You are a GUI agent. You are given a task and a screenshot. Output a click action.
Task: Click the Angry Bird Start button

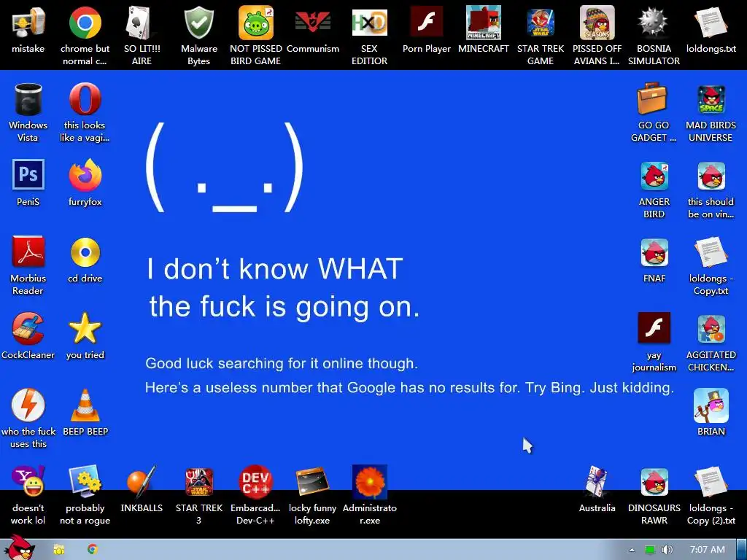tap(18, 548)
